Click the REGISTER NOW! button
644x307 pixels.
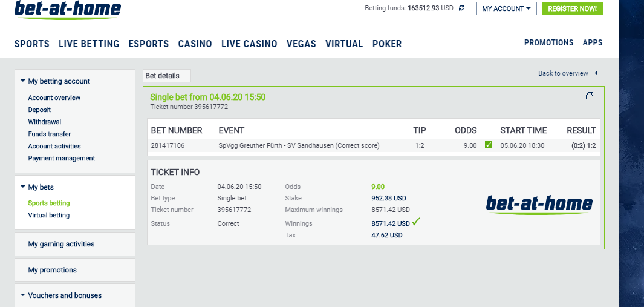click(x=572, y=8)
